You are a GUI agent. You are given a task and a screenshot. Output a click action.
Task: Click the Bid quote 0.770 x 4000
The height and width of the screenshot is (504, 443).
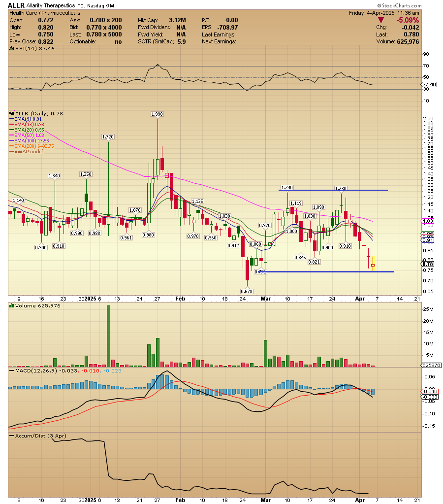click(x=104, y=28)
